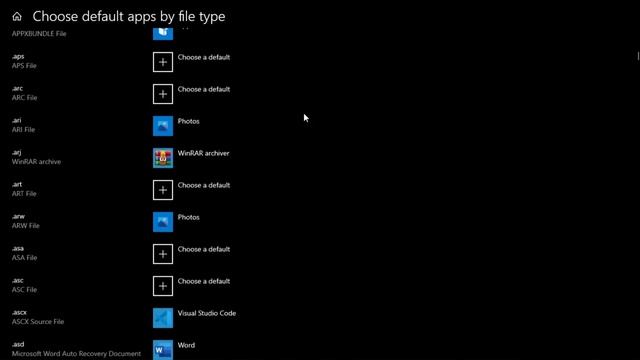The width and height of the screenshot is (640, 360).
Task: Click 'Photos' label next to .arw
Action: tap(189, 217)
